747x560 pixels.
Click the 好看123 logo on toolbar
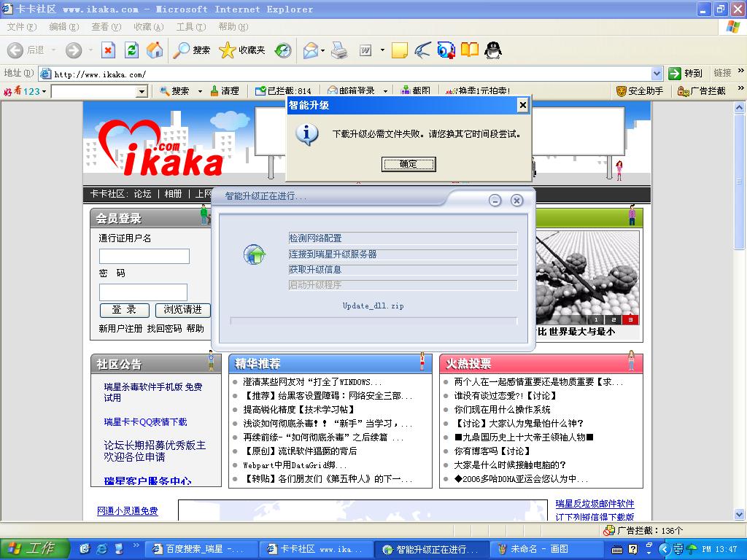point(22,90)
